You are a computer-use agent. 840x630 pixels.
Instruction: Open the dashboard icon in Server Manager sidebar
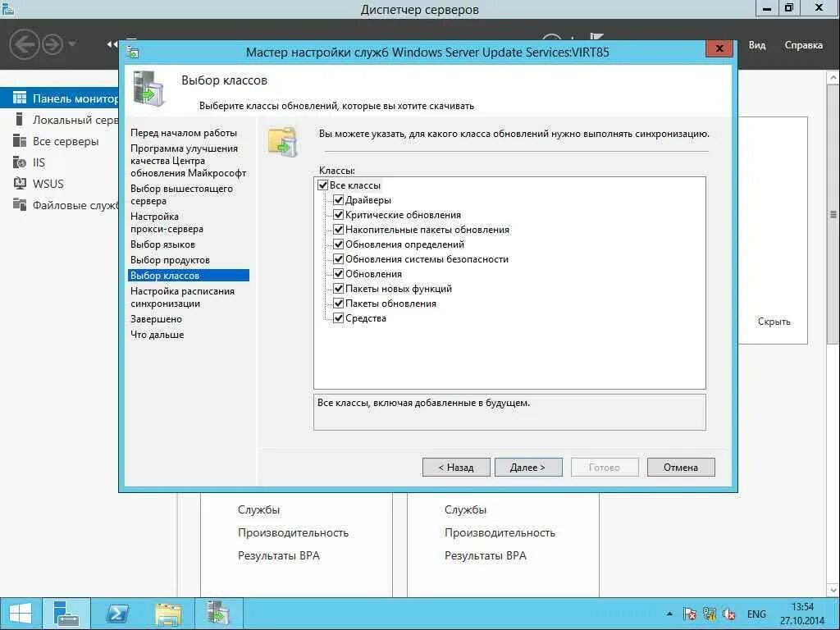pos(20,98)
